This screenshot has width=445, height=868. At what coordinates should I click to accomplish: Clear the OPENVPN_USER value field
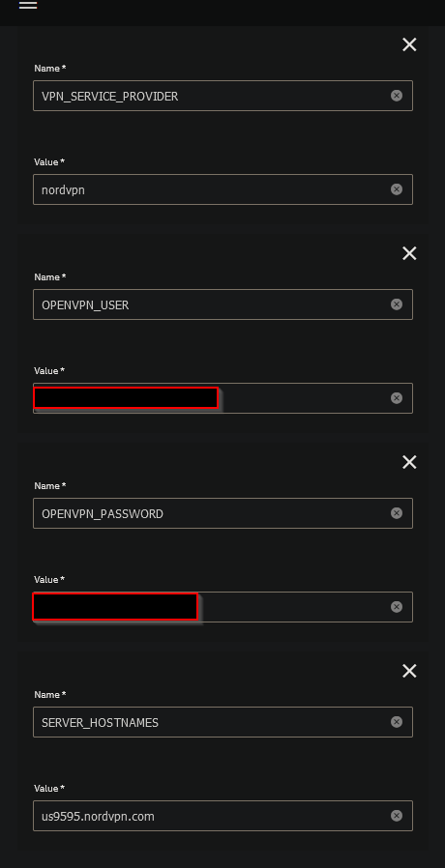coord(397,398)
